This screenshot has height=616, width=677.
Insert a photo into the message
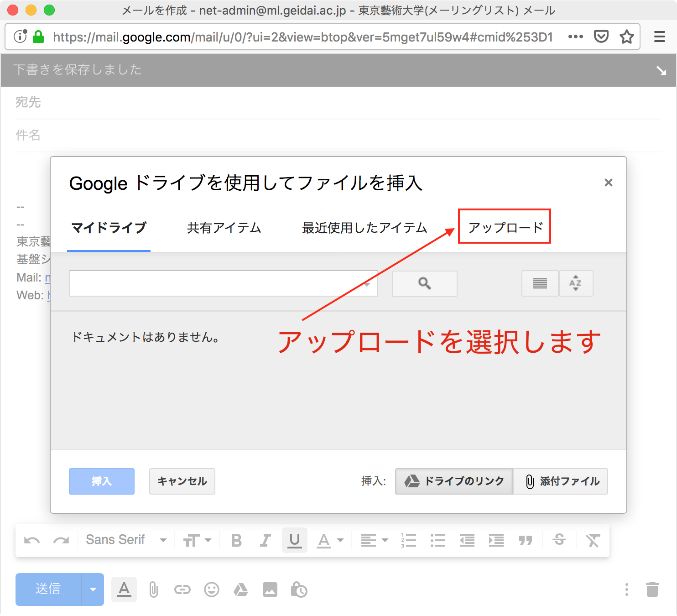pyautogui.click(x=270, y=589)
